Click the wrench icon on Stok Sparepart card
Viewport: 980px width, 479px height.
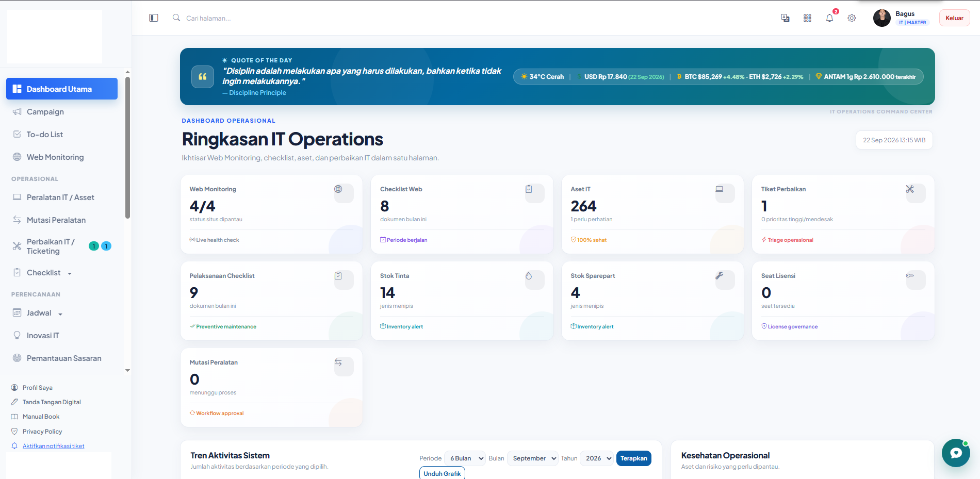tap(719, 276)
